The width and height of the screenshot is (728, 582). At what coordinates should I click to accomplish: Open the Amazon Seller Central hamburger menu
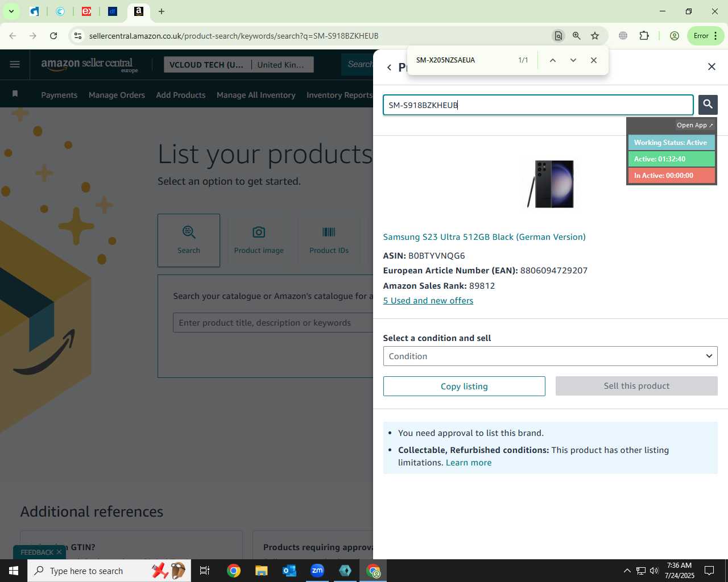tap(15, 64)
